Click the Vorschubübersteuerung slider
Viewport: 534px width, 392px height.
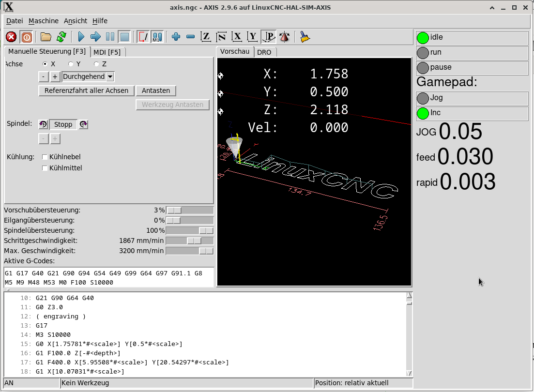189,210
